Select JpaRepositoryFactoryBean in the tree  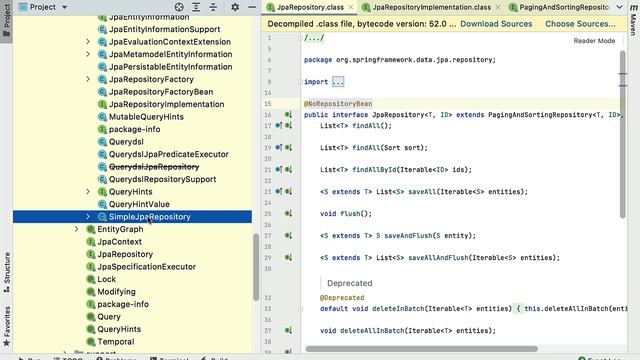coord(161,92)
